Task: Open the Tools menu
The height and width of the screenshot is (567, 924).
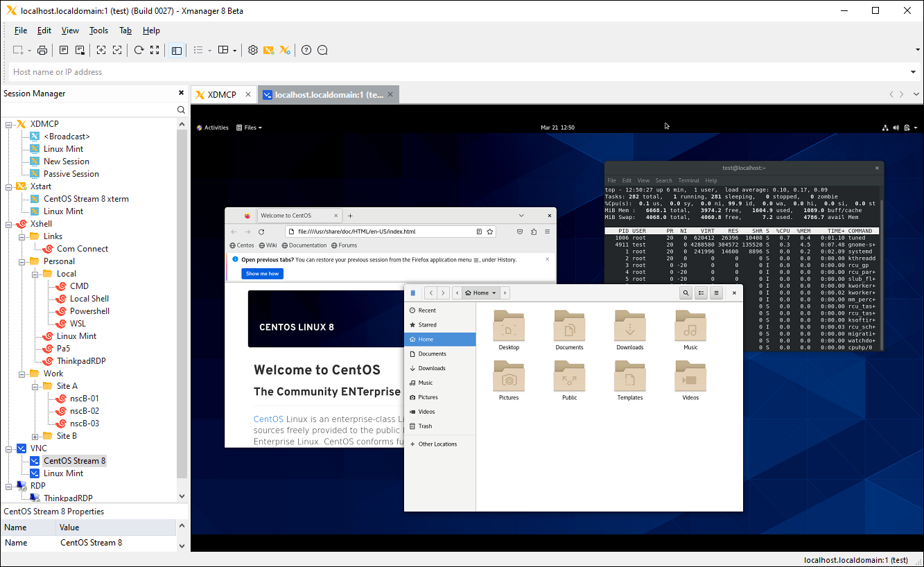Action: pyautogui.click(x=98, y=30)
